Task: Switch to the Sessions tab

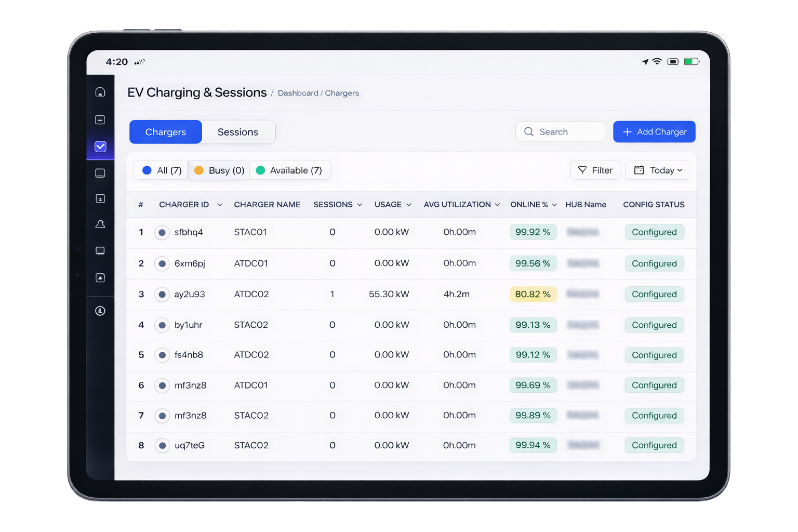Action: (238, 132)
